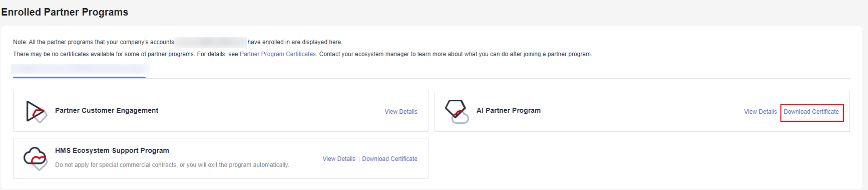
Task: Select the blurred underlined company tab
Action: (x=80, y=70)
